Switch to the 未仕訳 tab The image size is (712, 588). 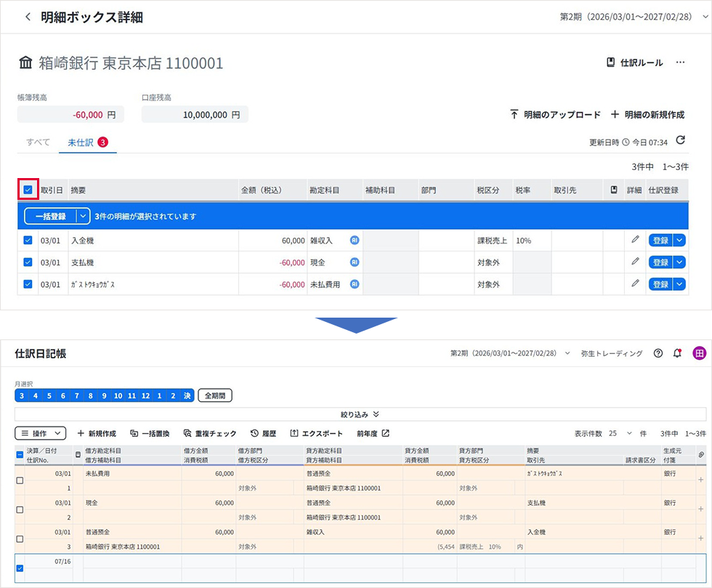(87, 142)
